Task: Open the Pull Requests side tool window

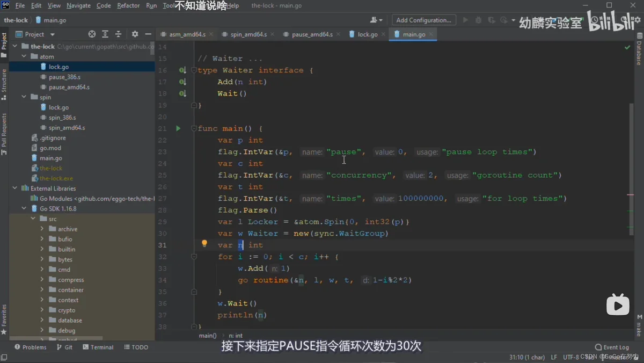Action: 4,134
